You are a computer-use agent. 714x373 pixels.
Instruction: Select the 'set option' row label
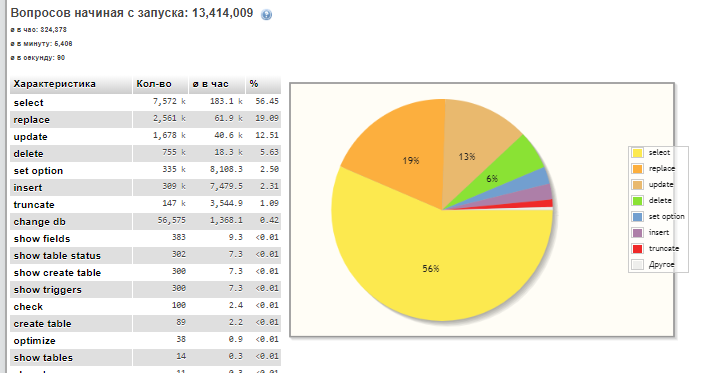(38, 171)
